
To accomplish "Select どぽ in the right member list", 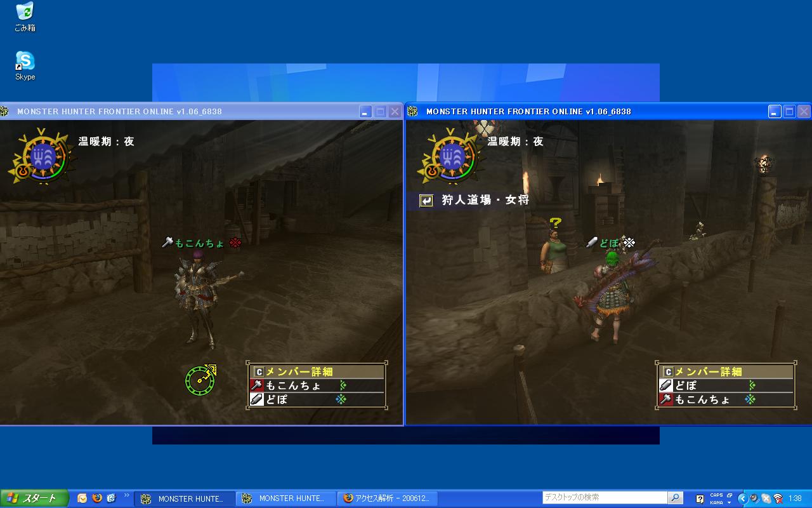I will [x=727, y=385].
